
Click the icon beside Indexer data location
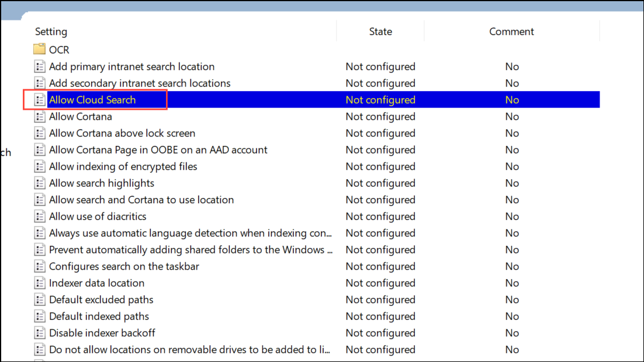[x=40, y=283]
